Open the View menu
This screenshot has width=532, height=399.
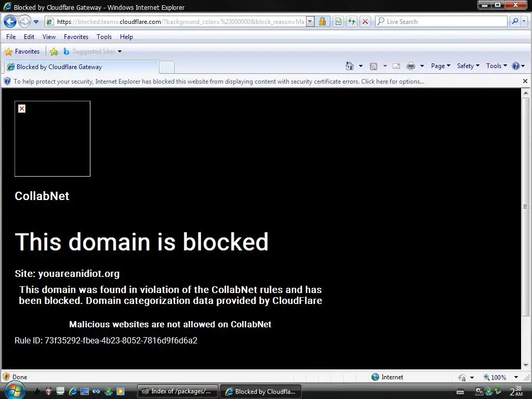tap(49, 37)
